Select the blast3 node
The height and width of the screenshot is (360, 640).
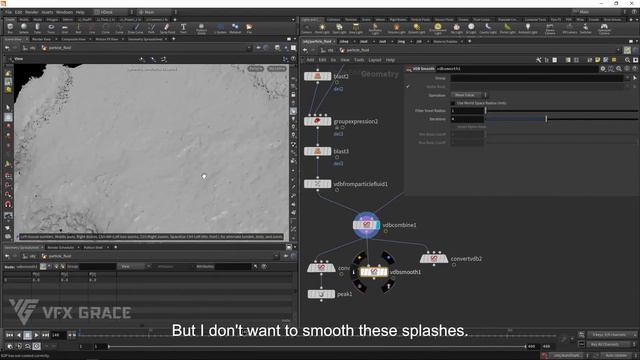[318, 151]
